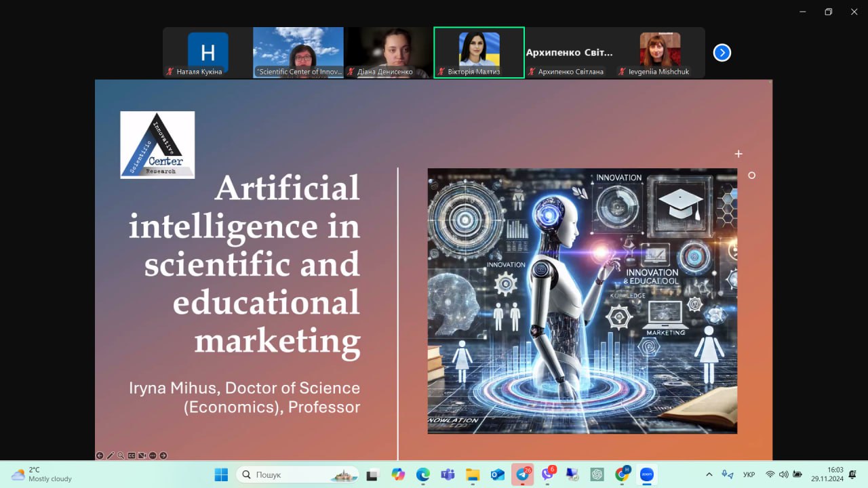This screenshot has height=488, width=868.
Task: Select Ievgeniia Mishchuk participant tile
Action: pos(660,53)
